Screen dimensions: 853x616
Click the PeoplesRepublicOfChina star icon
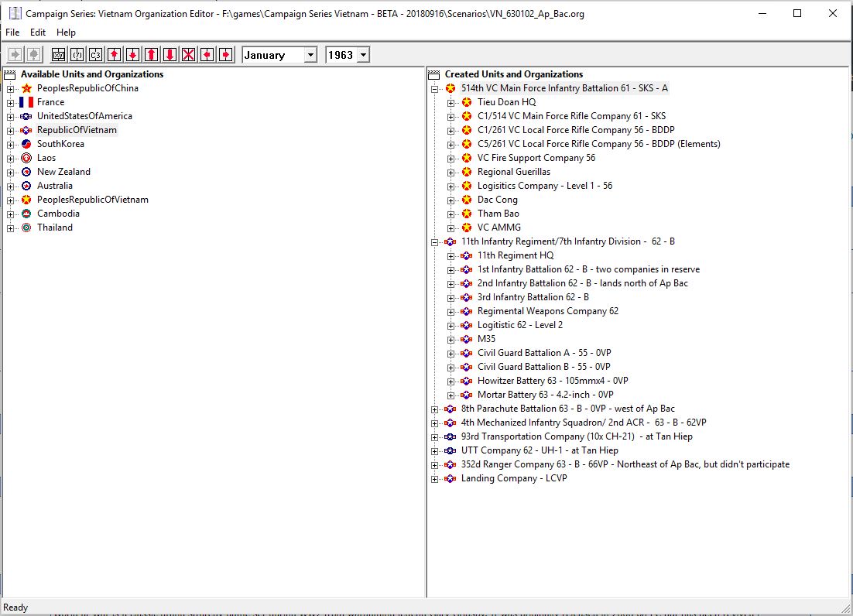pos(26,88)
